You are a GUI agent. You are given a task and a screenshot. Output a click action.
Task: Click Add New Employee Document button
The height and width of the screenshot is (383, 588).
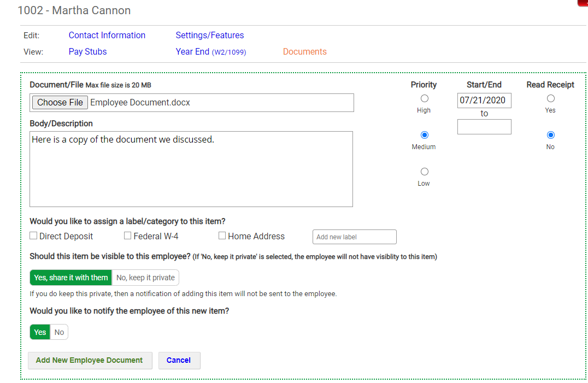(x=90, y=361)
